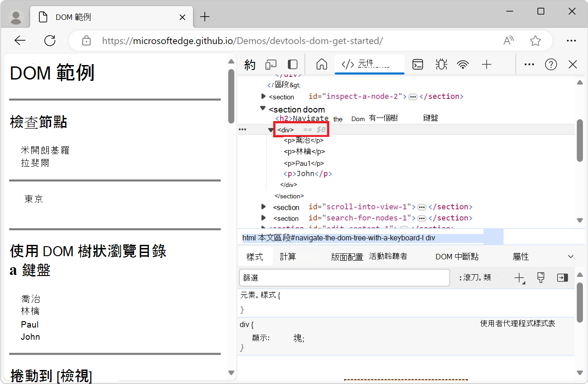
Task: Select the <p>喬治</p> node
Action: (x=304, y=140)
